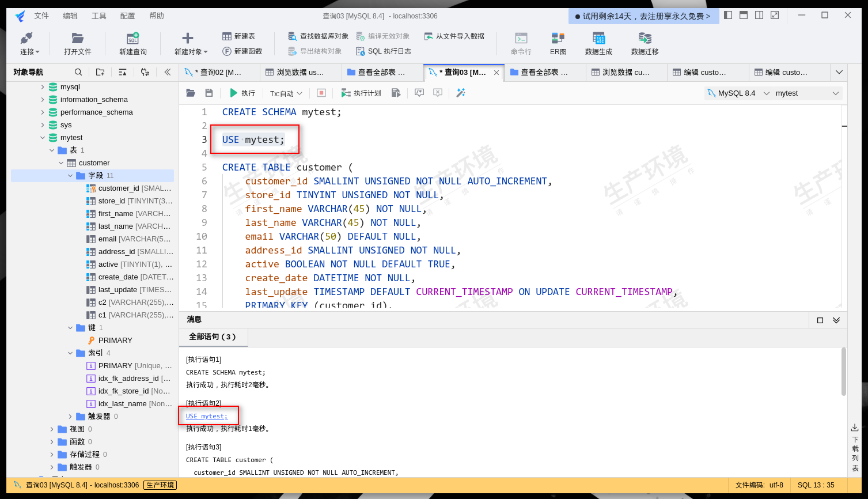The image size is (868, 499).
Task: Collapse the mytest database tree node
Action: tap(43, 137)
